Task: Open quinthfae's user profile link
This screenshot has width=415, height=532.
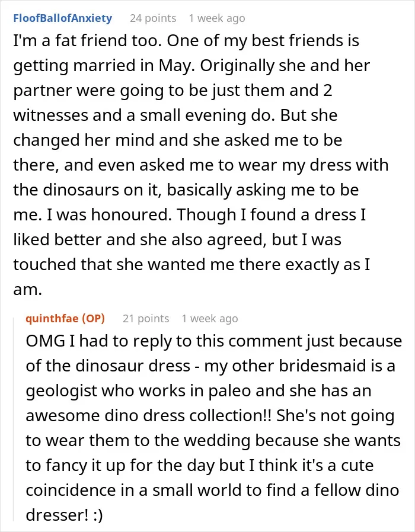Action: [52, 318]
